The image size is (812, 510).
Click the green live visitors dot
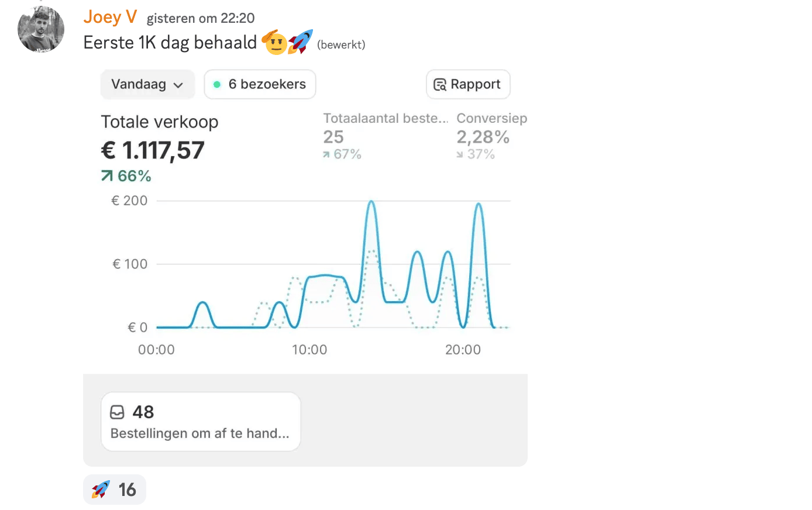click(x=217, y=84)
